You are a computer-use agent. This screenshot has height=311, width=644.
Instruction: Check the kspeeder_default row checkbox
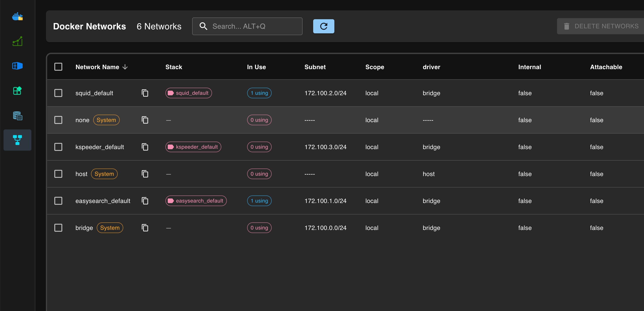pos(58,147)
